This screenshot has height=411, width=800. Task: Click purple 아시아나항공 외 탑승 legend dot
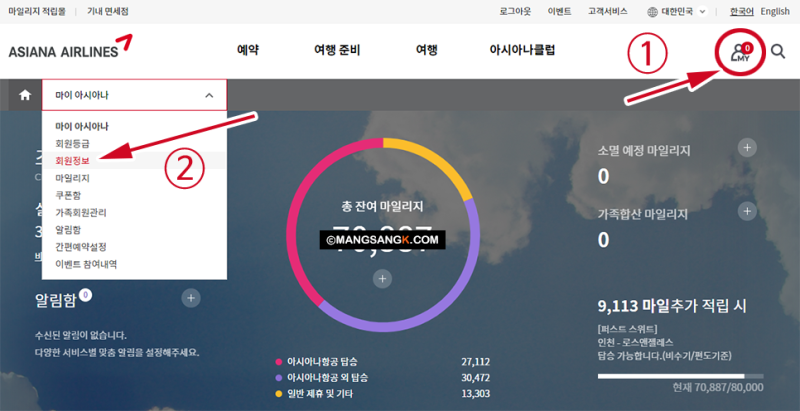coord(279,378)
